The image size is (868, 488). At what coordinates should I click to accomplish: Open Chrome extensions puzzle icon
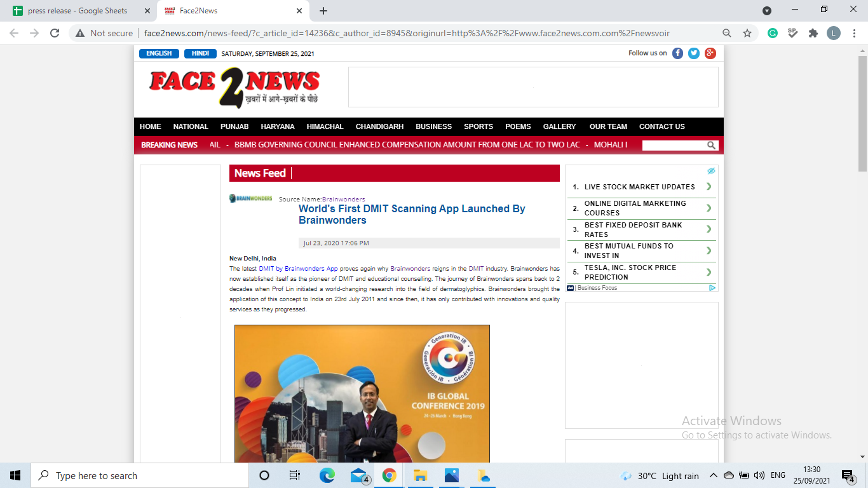pyautogui.click(x=813, y=33)
